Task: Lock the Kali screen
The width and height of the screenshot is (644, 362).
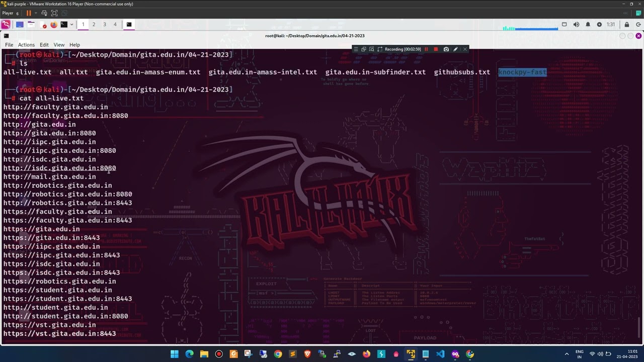Action: coord(626,24)
